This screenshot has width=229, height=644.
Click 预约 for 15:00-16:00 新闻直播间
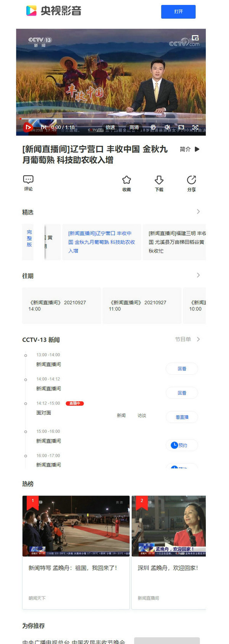182,445
